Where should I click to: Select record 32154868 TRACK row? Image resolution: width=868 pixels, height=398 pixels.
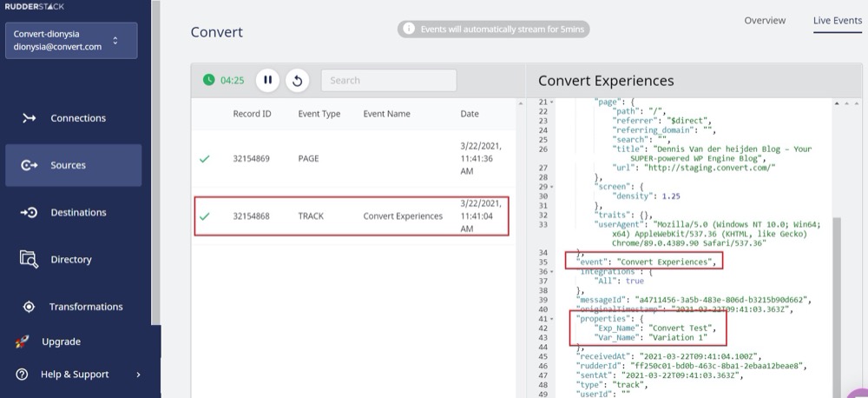pyautogui.click(x=352, y=216)
